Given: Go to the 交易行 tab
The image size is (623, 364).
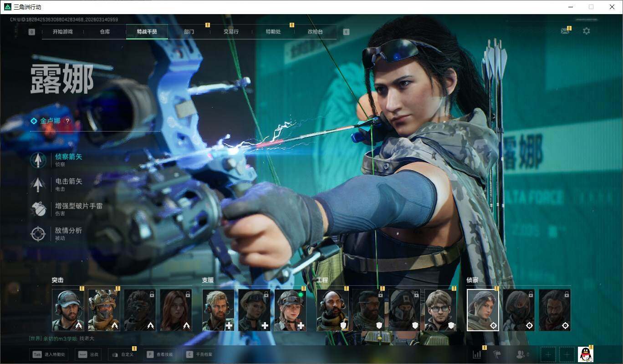Looking at the screenshot, I should pyautogui.click(x=231, y=32).
